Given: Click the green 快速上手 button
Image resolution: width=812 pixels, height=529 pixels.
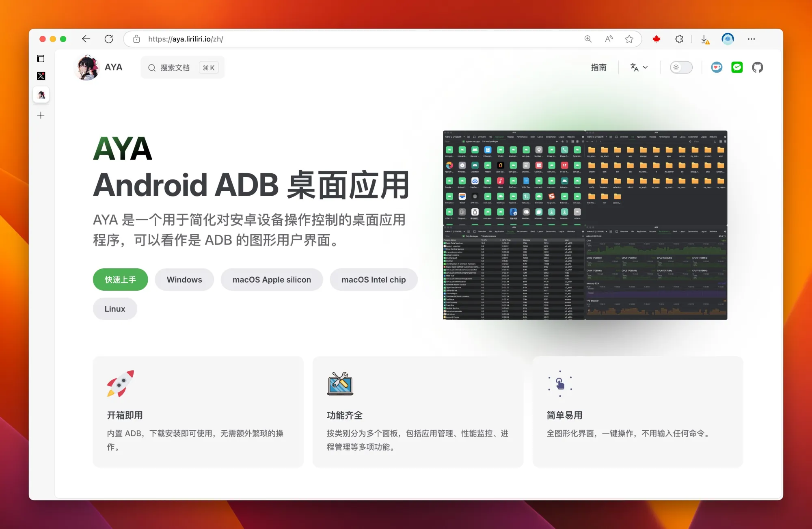Looking at the screenshot, I should [120, 280].
